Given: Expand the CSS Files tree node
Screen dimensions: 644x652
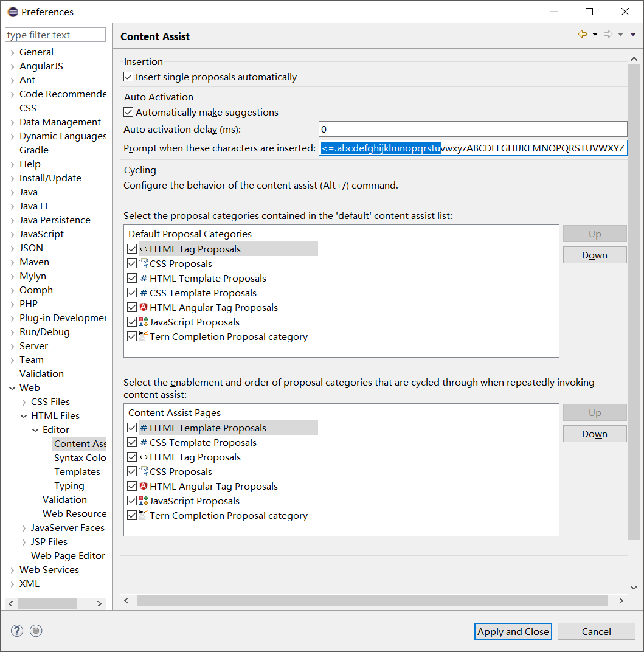Looking at the screenshot, I should pyautogui.click(x=24, y=402).
